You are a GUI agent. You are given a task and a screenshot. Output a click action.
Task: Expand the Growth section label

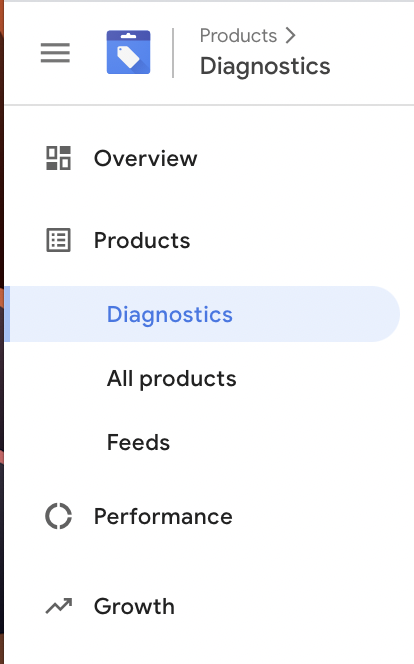134,606
